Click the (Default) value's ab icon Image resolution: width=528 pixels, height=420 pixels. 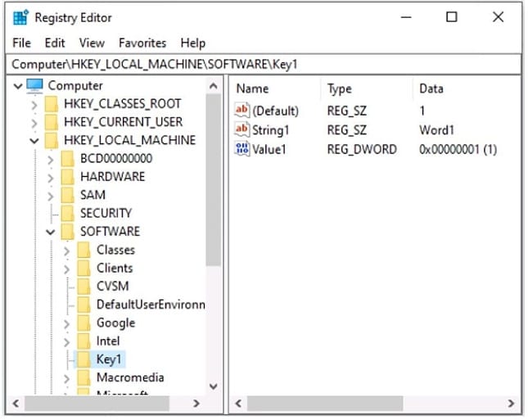(241, 111)
